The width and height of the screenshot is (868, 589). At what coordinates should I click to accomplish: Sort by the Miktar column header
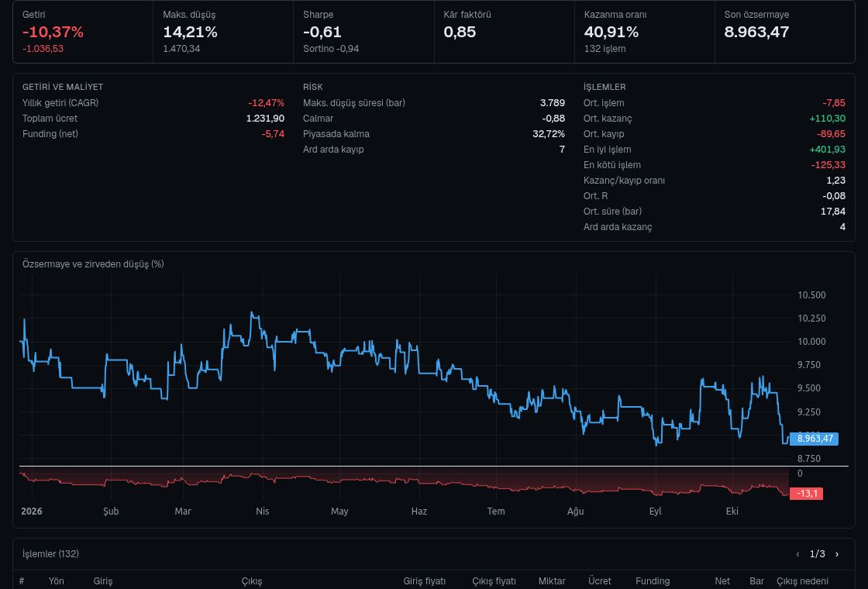552,581
